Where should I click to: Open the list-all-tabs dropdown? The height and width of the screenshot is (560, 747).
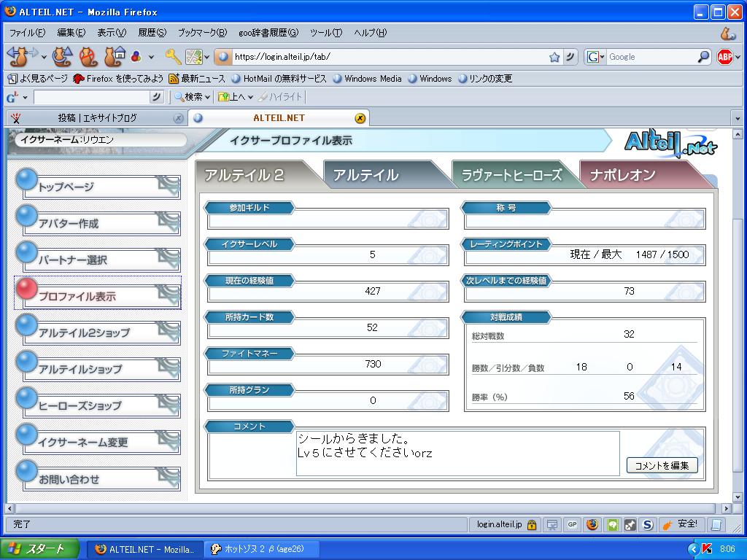738,118
